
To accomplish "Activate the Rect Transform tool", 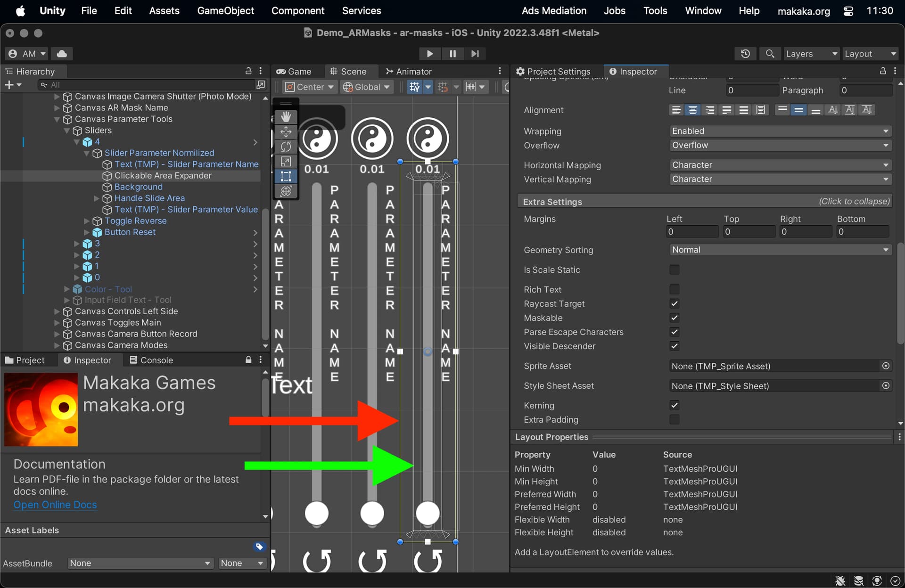I will 286,176.
